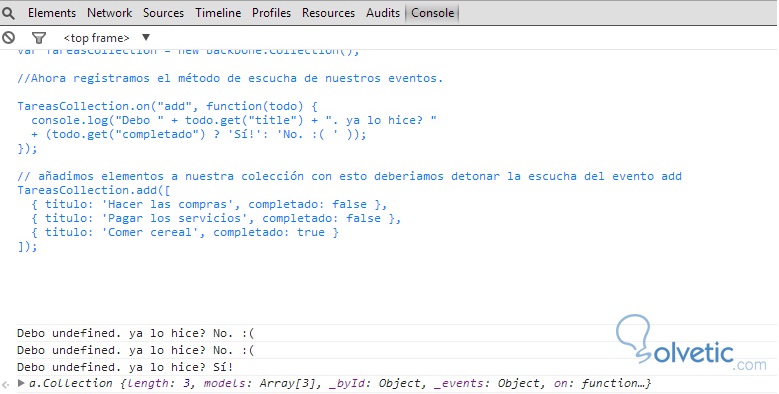Expand the a.Collection object triangle

pyautogui.click(x=21, y=383)
